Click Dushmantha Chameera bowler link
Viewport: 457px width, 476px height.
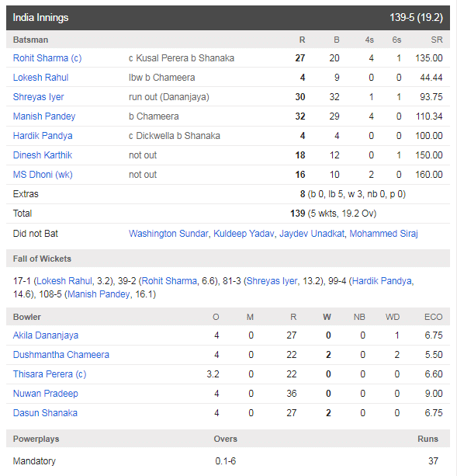click(x=61, y=355)
